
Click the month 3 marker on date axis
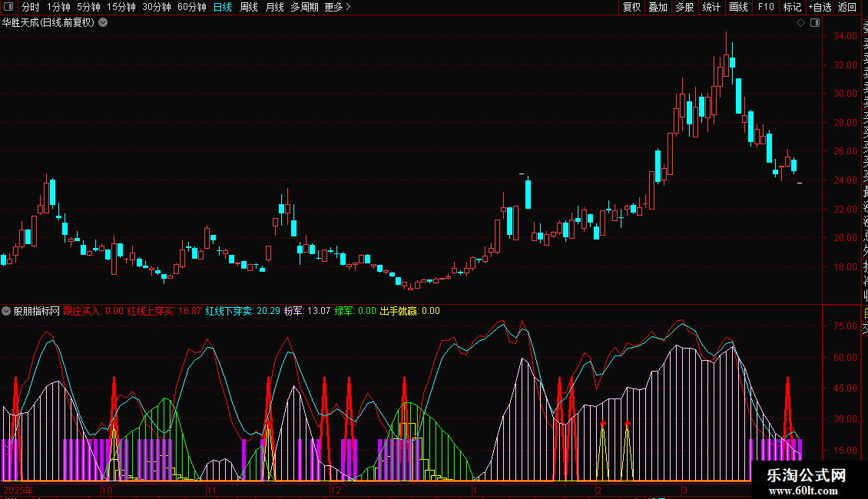(x=684, y=490)
